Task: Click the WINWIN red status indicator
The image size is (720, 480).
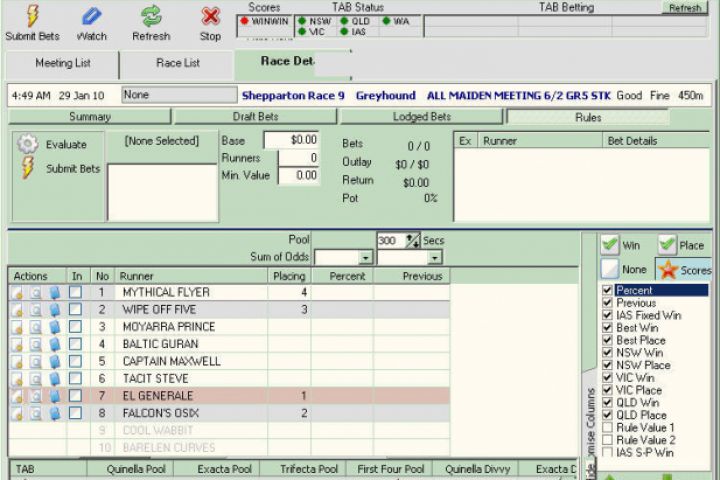Action: (244, 21)
